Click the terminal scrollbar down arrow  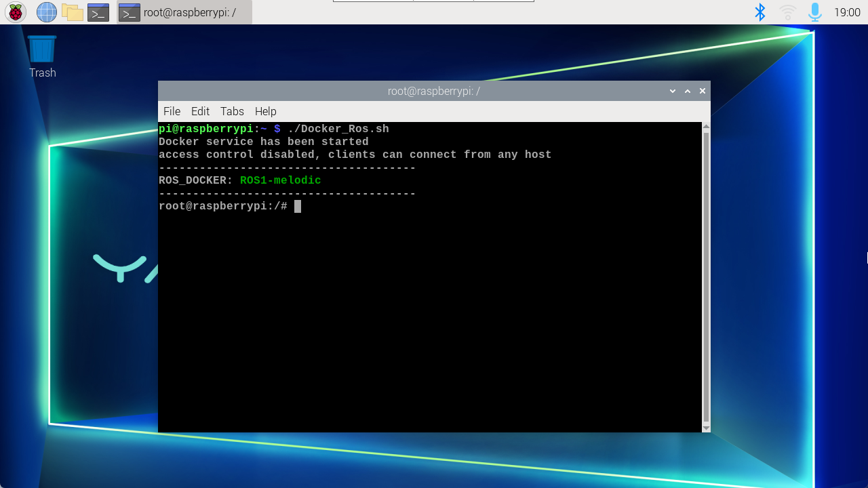[x=706, y=428]
